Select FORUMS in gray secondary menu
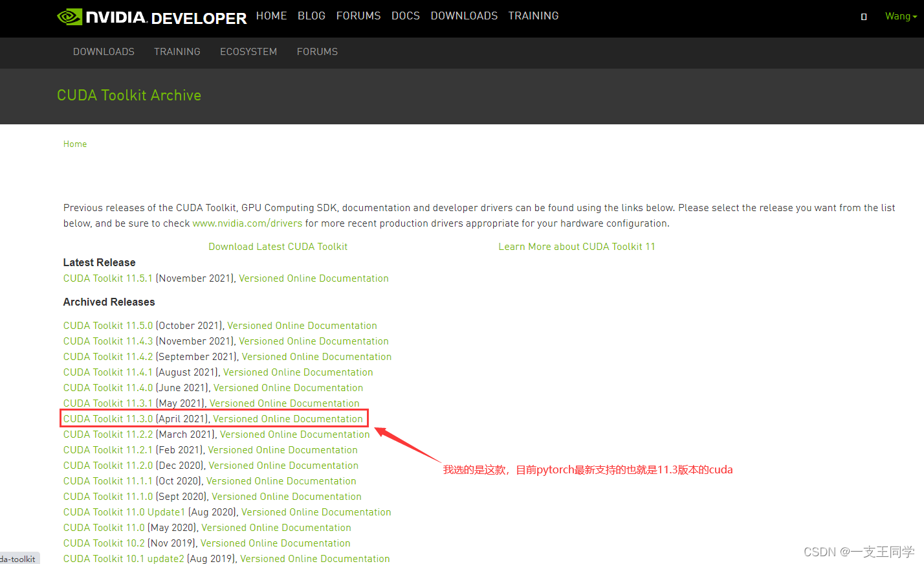The image size is (924, 564). click(317, 52)
